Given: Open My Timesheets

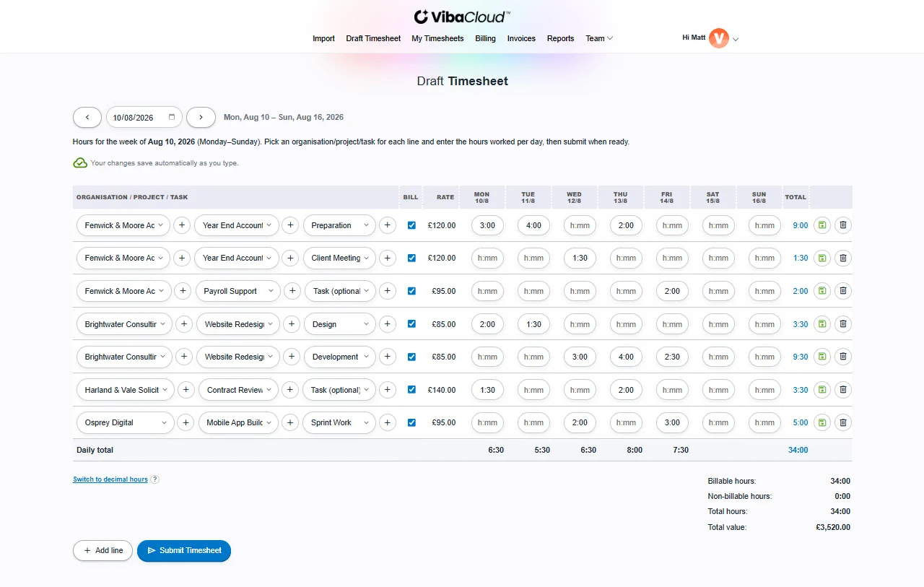Looking at the screenshot, I should pos(437,38).
